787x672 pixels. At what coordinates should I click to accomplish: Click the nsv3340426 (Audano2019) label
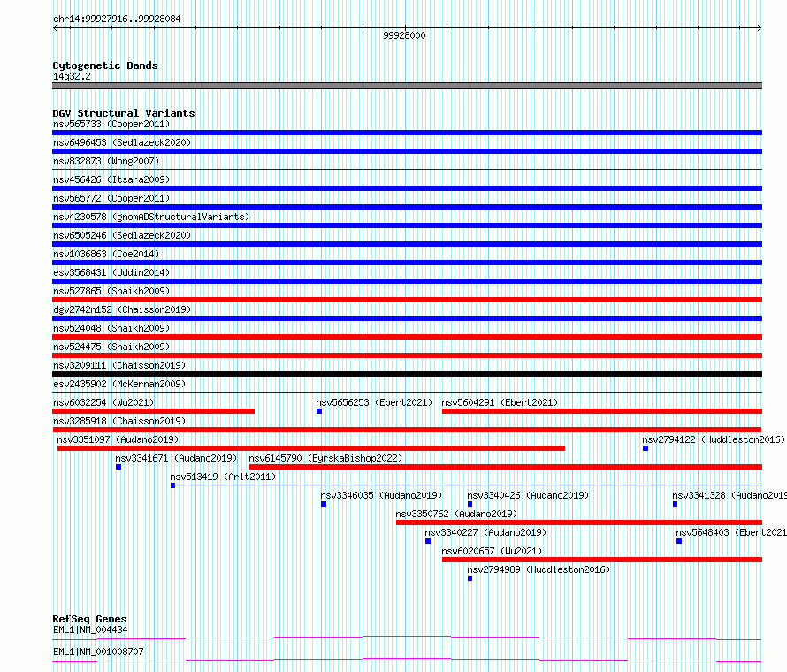pyautogui.click(x=528, y=495)
